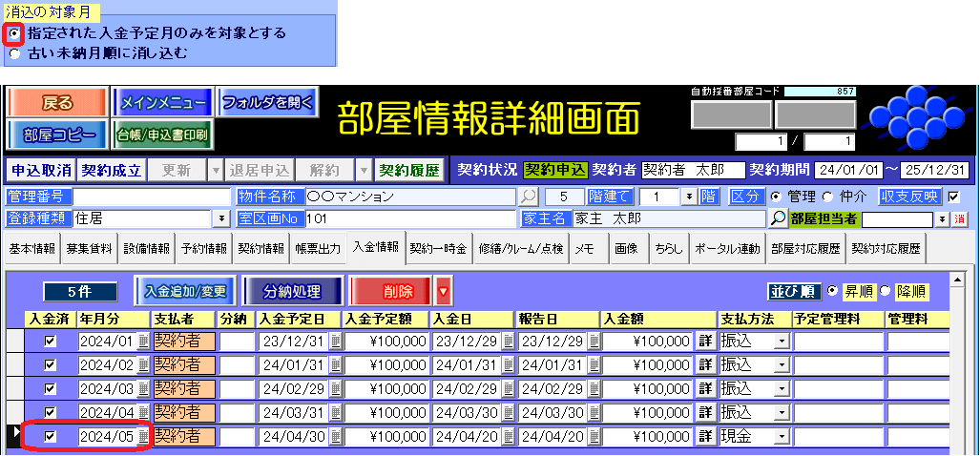Click 詳 detail icon in the 2024/05 row
Viewport: 980px width, 456px height.
click(x=705, y=436)
